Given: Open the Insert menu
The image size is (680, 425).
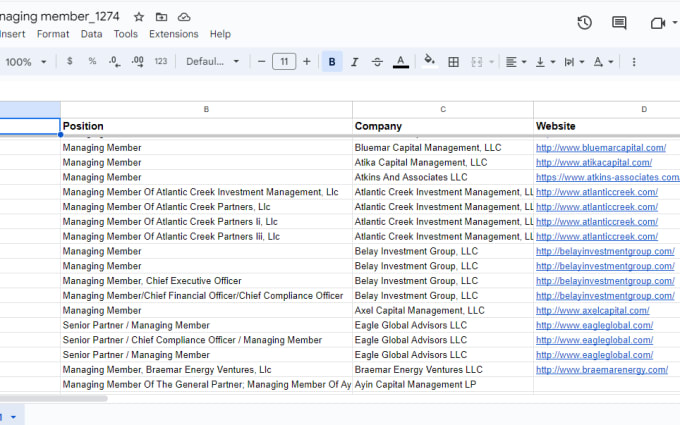Looking at the screenshot, I should pyautogui.click(x=13, y=34).
